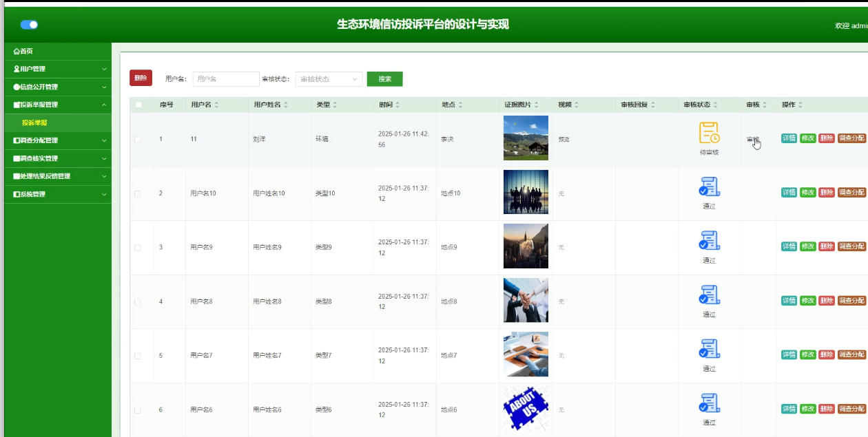Click the pending review status icon in row 1
This screenshot has height=437, width=868.
click(709, 133)
